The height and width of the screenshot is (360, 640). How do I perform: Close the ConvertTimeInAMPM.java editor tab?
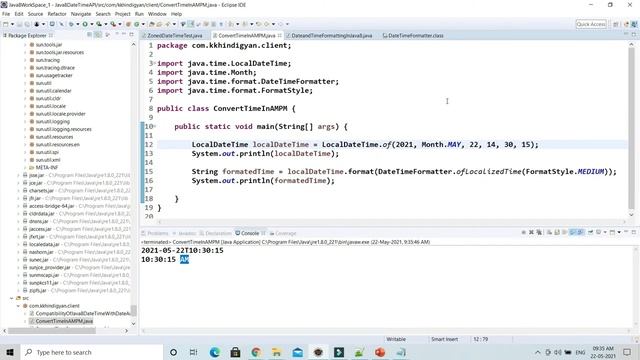[280, 36]
